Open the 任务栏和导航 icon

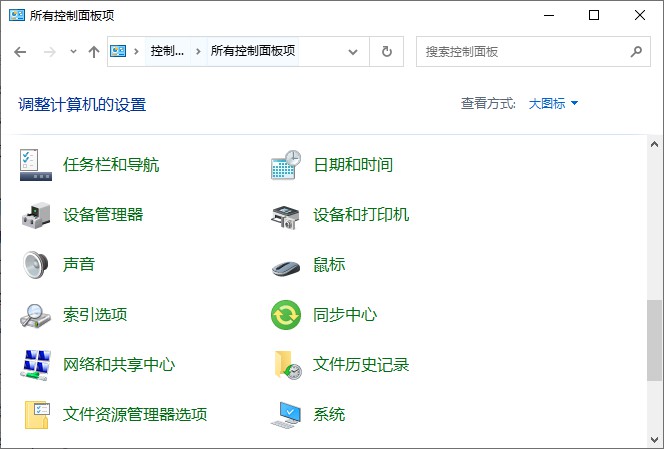[36, 165]
